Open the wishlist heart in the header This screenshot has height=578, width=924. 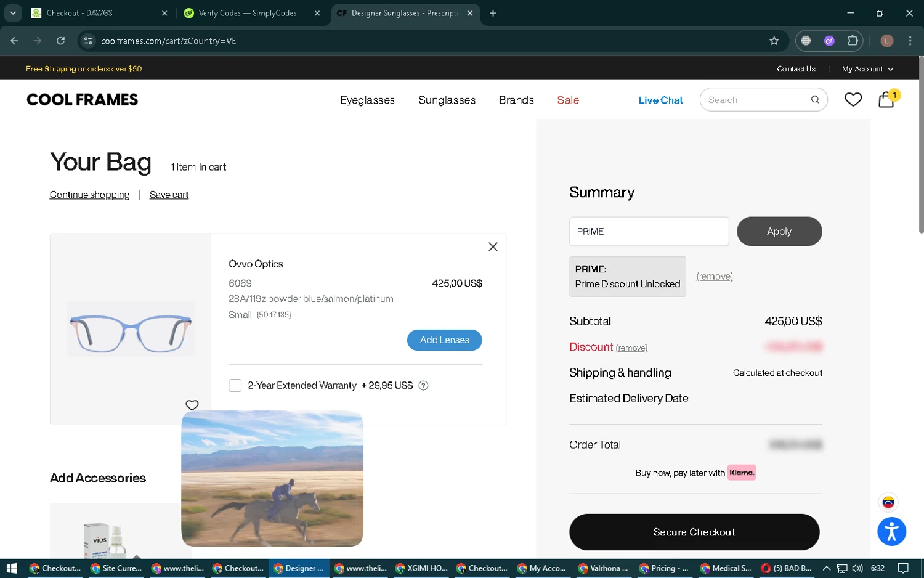pyautogui.click(x=853, y=99)
